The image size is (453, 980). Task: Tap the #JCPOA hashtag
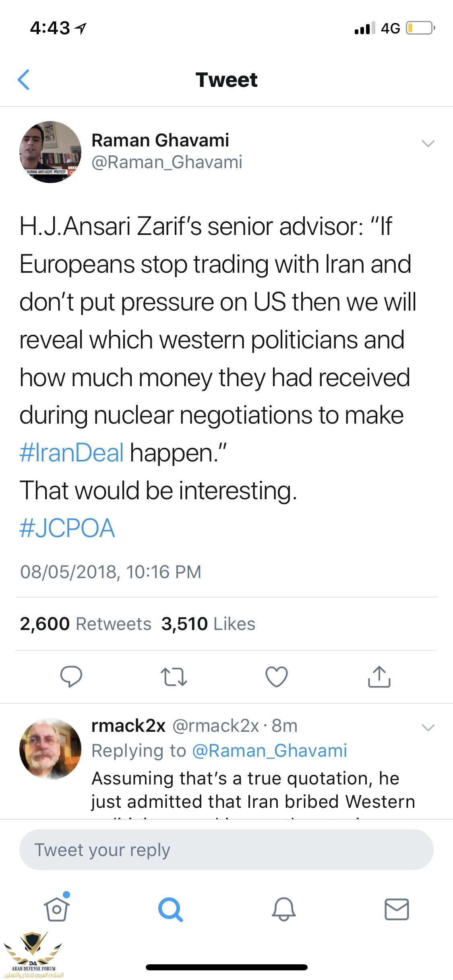[x=67, y=528]
